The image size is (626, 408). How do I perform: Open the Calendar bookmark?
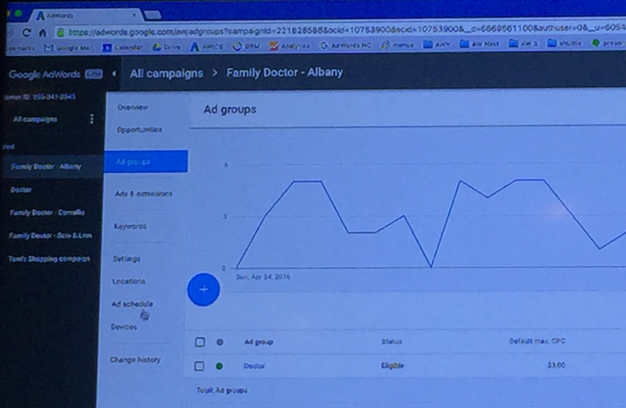coord(122,47)
